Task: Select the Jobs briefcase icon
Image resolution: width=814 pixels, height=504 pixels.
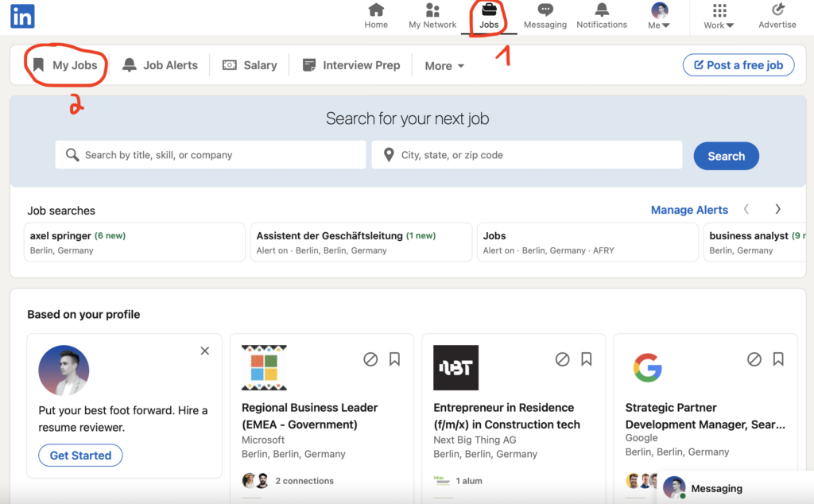Action: tap(488, 11)
